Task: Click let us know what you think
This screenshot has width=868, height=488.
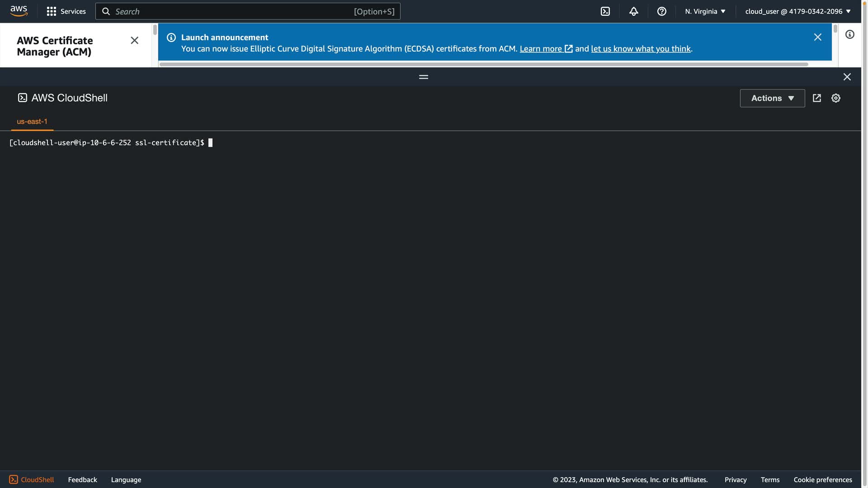Action: 641,49
